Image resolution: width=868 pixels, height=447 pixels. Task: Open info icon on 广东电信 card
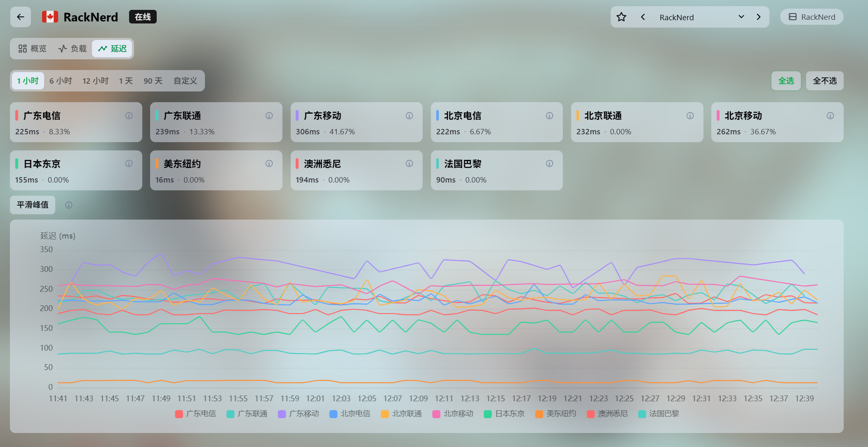129,116
